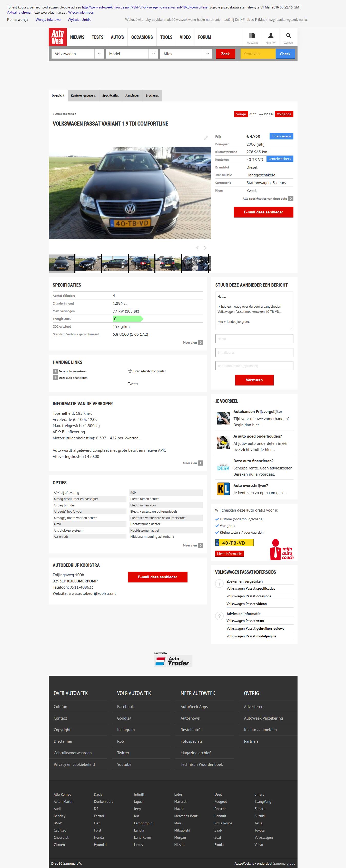Click in the Kenteken input field
This screenshot has width=346, height=868.
click(258, 54)
